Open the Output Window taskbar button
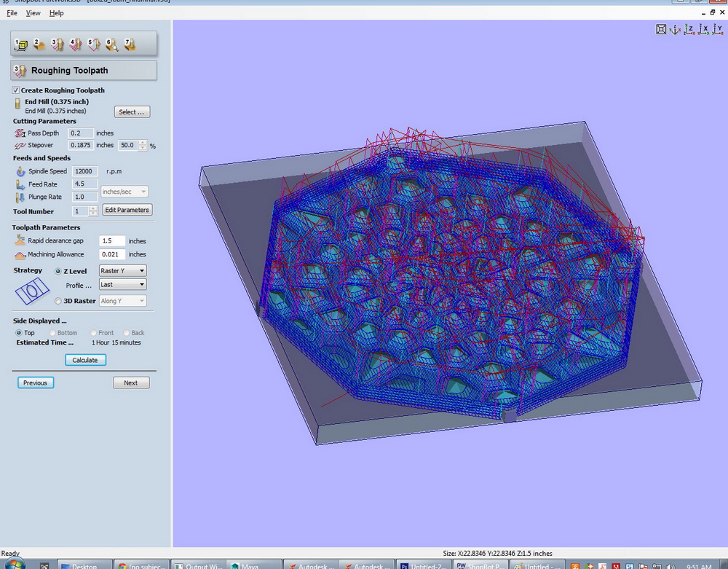 198,565
